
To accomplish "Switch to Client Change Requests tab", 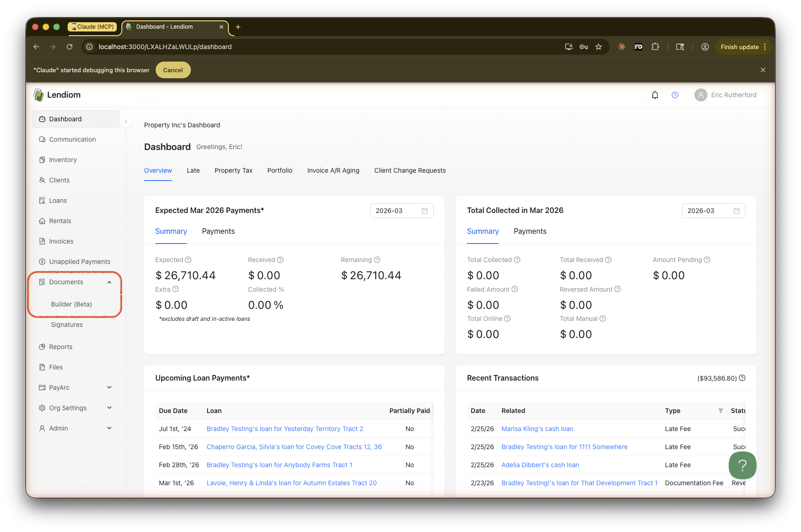I will [x=410, y=170].
